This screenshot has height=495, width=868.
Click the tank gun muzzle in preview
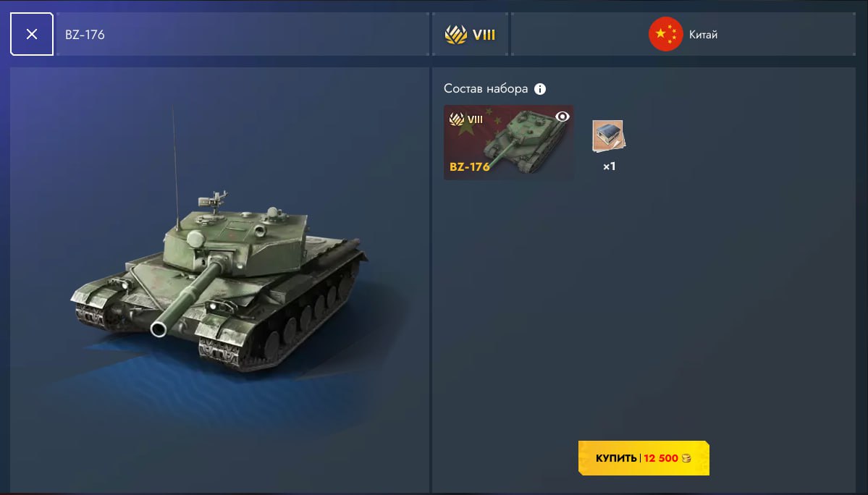click(159, 329)
